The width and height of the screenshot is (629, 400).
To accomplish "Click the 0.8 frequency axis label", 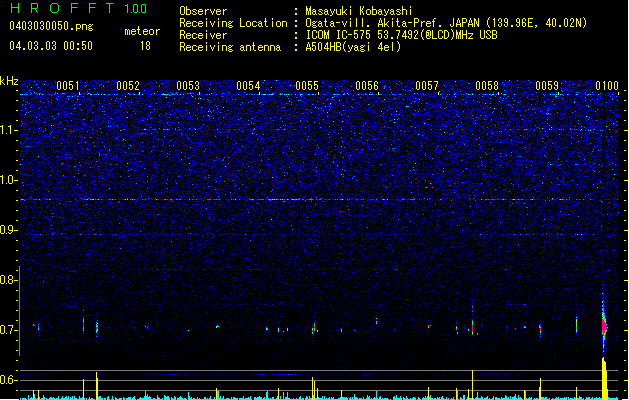I will coord(8,280).
